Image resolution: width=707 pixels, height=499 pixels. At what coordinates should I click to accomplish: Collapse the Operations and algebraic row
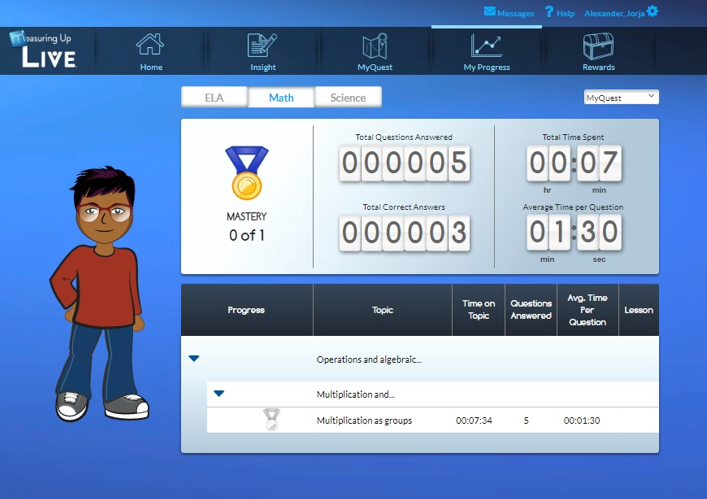(194, 359)
